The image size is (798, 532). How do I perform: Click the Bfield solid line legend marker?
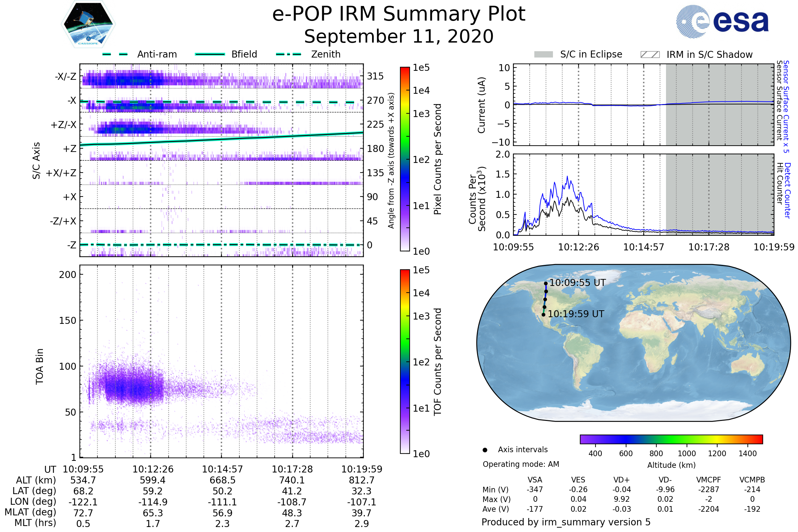pos(210,54)
